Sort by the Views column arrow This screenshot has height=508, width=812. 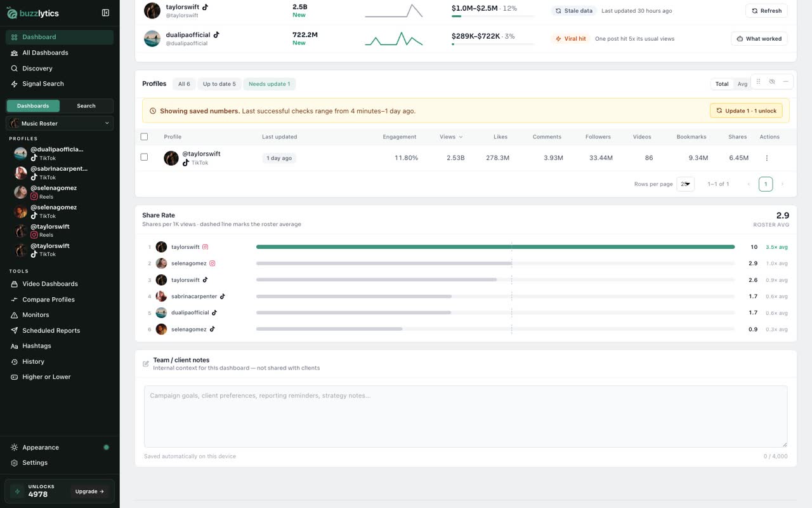pos(461,137)
